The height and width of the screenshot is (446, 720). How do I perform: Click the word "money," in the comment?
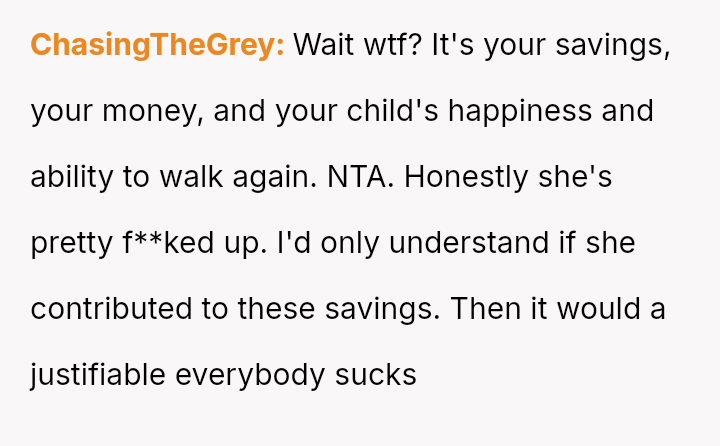[x=158, y=111]
